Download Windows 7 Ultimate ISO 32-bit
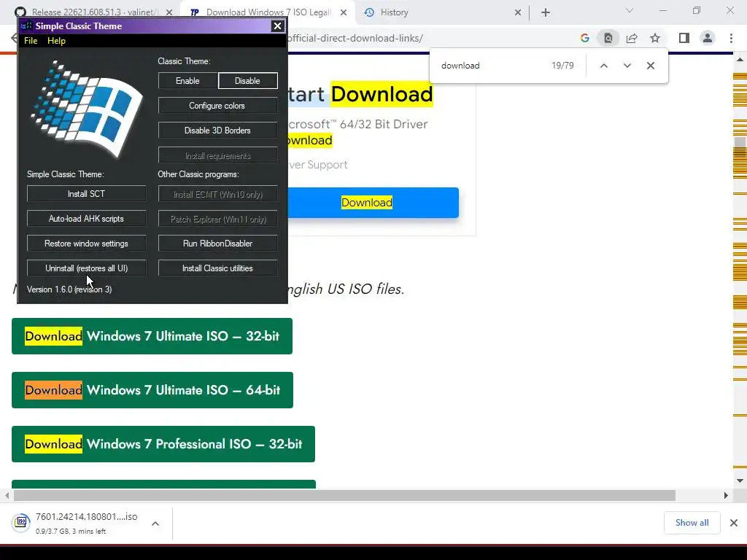This screenshot has width=747, height=560. coord(152,336)
